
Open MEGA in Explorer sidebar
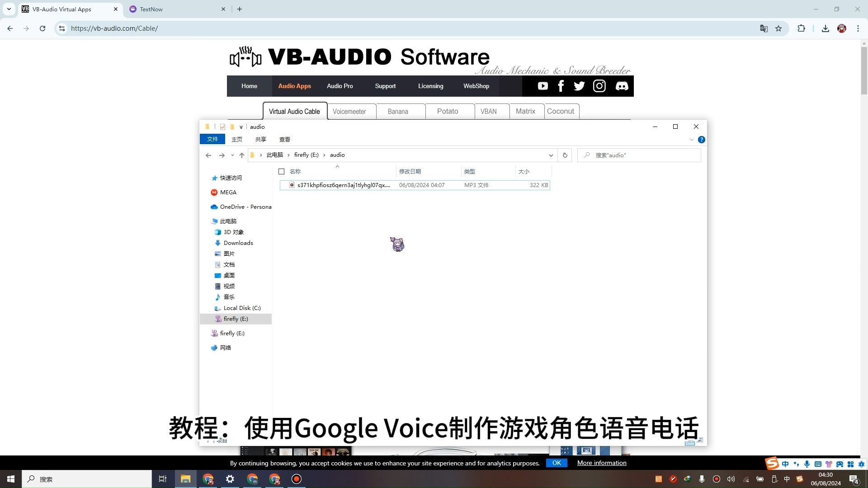pos(228,192)
